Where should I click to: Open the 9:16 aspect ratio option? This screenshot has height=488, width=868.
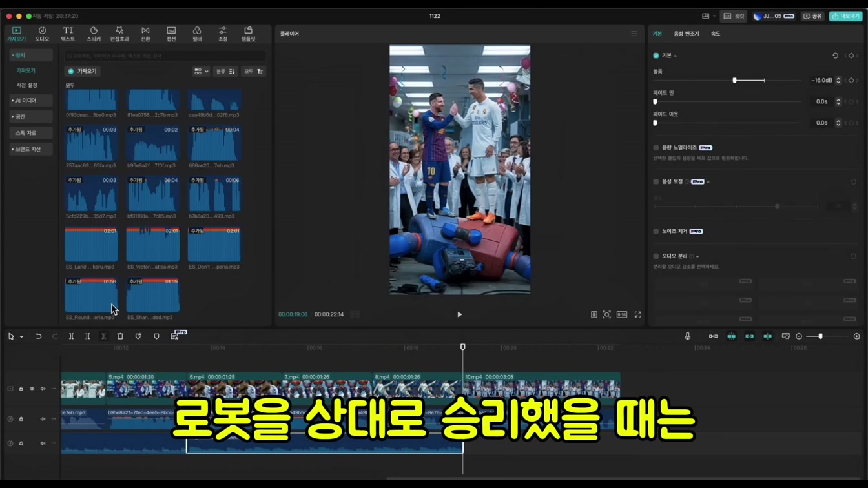(621, 315)
